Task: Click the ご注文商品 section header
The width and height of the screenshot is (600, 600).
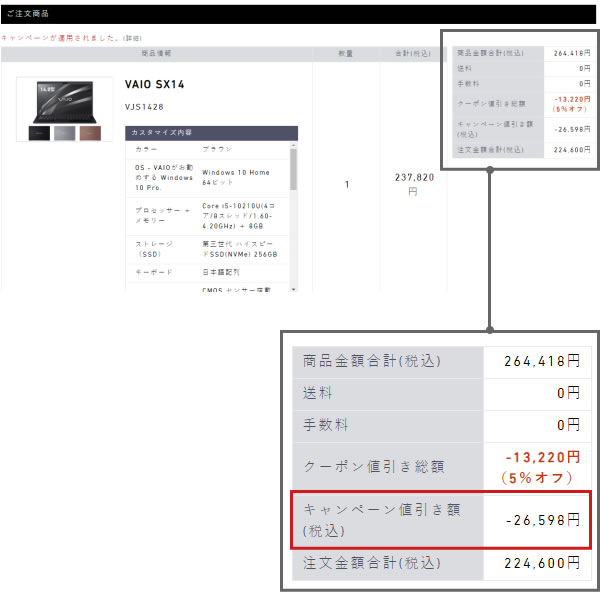Action: [x=298, y=14]
